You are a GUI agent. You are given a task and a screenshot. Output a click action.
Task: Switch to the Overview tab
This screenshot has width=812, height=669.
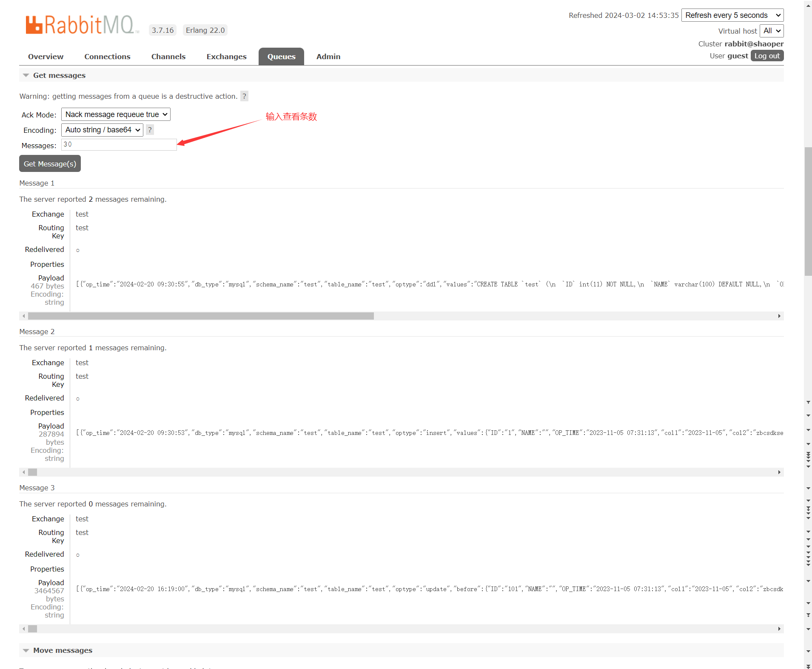[46, 57]
